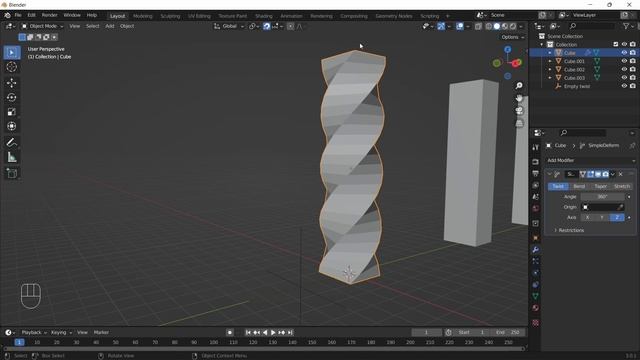
Task: Hide Cube.001 in the viewport
Action: click(624, 61)
